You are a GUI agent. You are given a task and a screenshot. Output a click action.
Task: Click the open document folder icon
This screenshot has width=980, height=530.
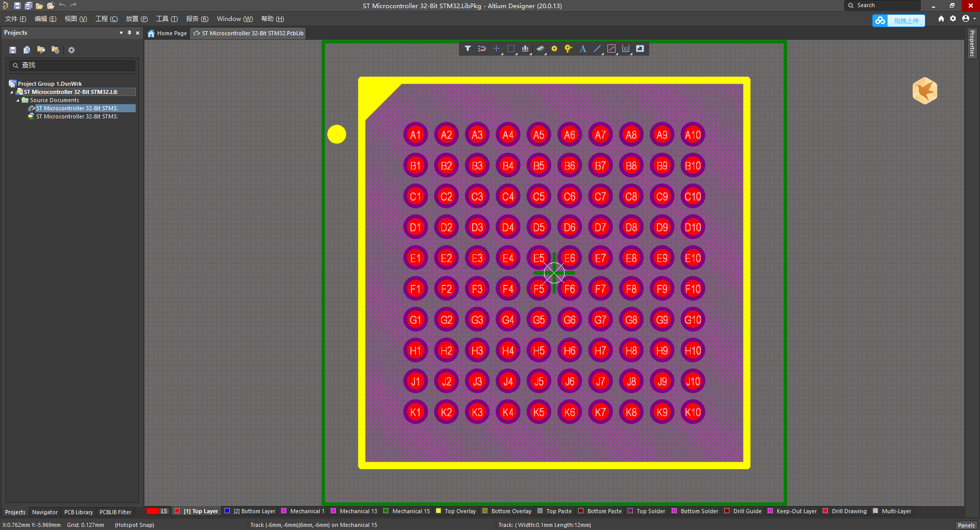click(x=39, y=6)
